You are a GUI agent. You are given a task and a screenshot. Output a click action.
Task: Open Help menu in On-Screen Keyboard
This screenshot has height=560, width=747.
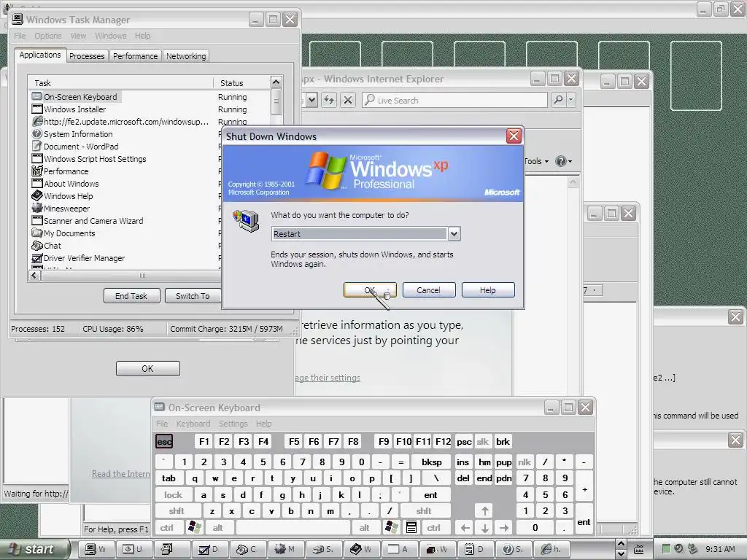[x=263, y=424]
